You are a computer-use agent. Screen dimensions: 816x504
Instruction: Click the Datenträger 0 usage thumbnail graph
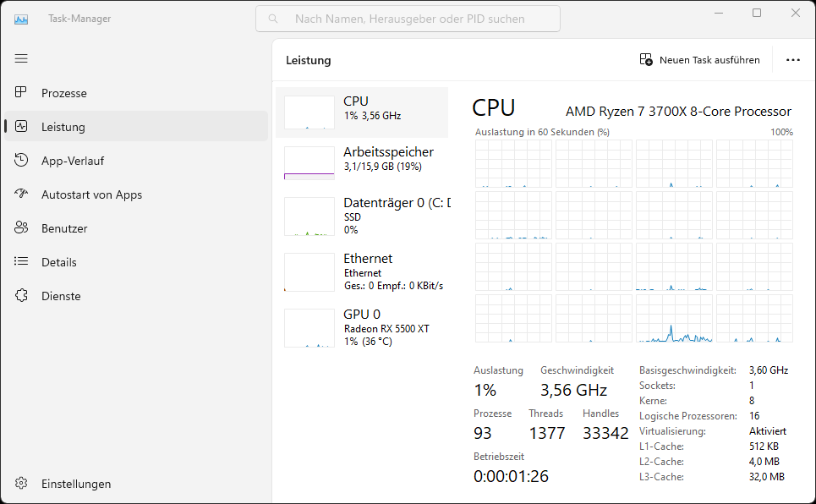click(x=309, y=216)
